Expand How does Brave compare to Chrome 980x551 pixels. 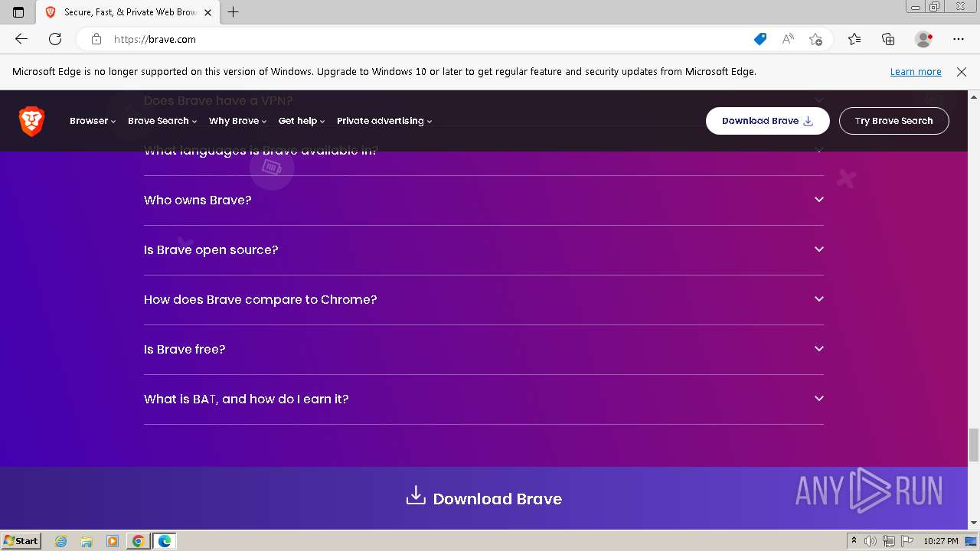[484, 300]
